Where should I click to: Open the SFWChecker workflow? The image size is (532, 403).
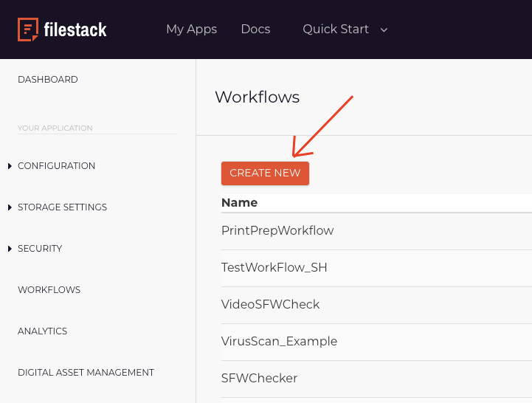point(260,378)
